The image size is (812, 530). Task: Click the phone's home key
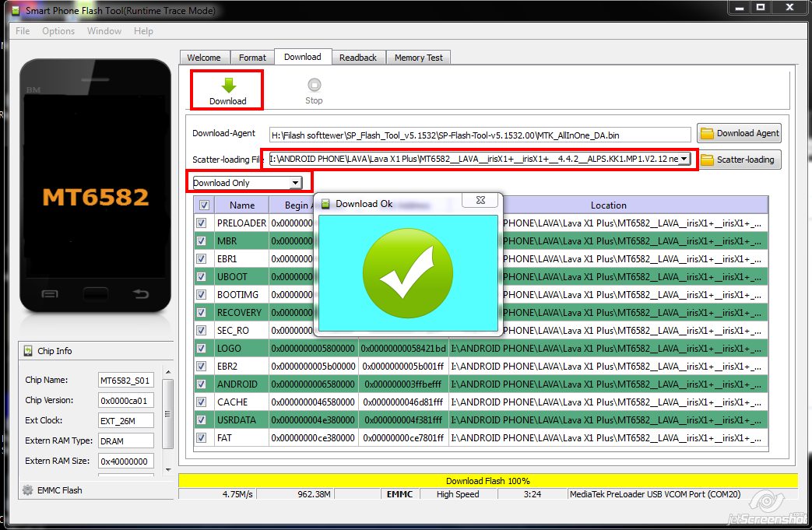(x=95, y=294)
